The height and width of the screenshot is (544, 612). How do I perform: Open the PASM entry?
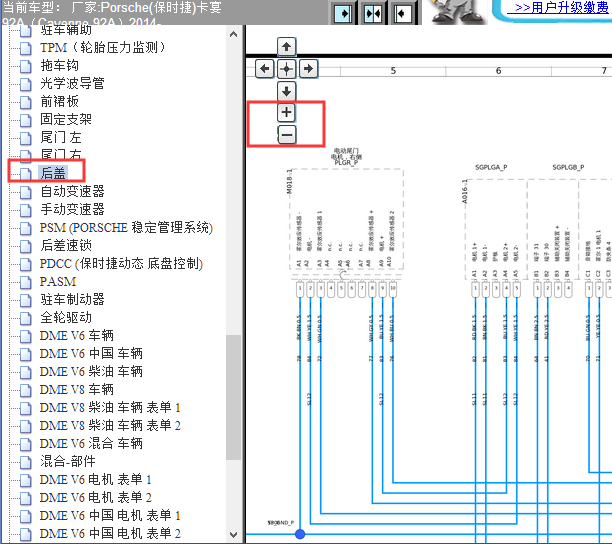58,281
